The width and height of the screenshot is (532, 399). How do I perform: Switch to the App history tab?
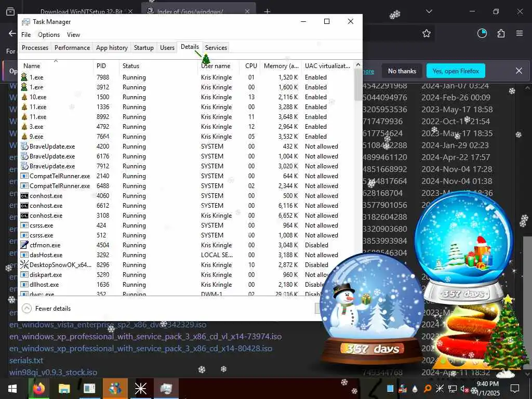pyautogui.click(x=112, y=47)
